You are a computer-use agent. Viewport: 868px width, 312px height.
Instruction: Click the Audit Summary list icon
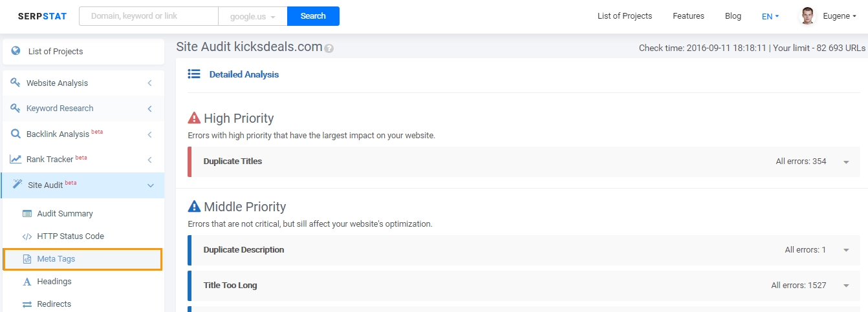click(27, 214)
